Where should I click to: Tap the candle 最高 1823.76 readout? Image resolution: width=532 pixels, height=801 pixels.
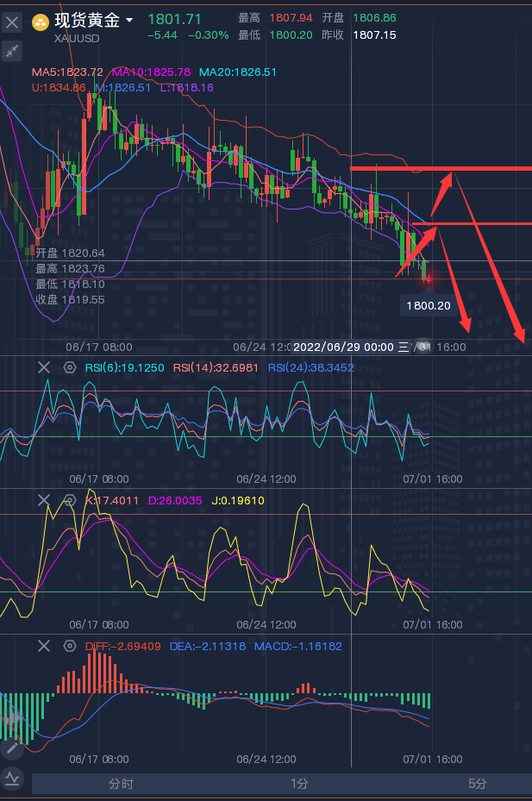pos(70,268)
